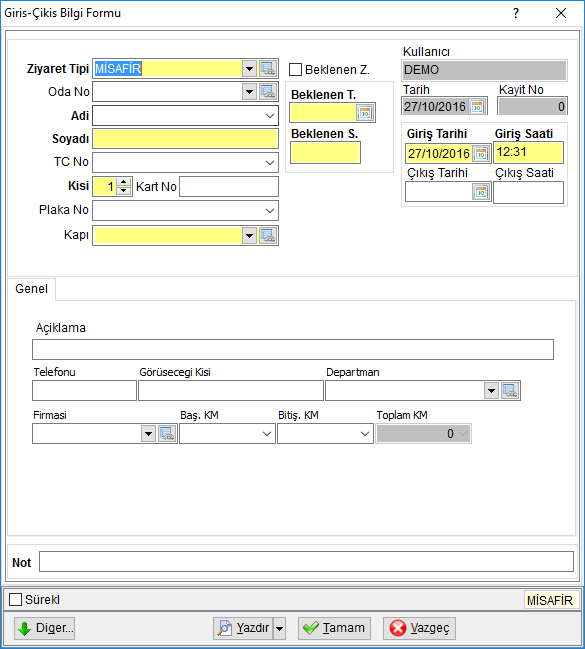Viewport: 585px width, 649px height.
Task: Expand the Plaka No dropdown
Action: [x=270, y=211]
